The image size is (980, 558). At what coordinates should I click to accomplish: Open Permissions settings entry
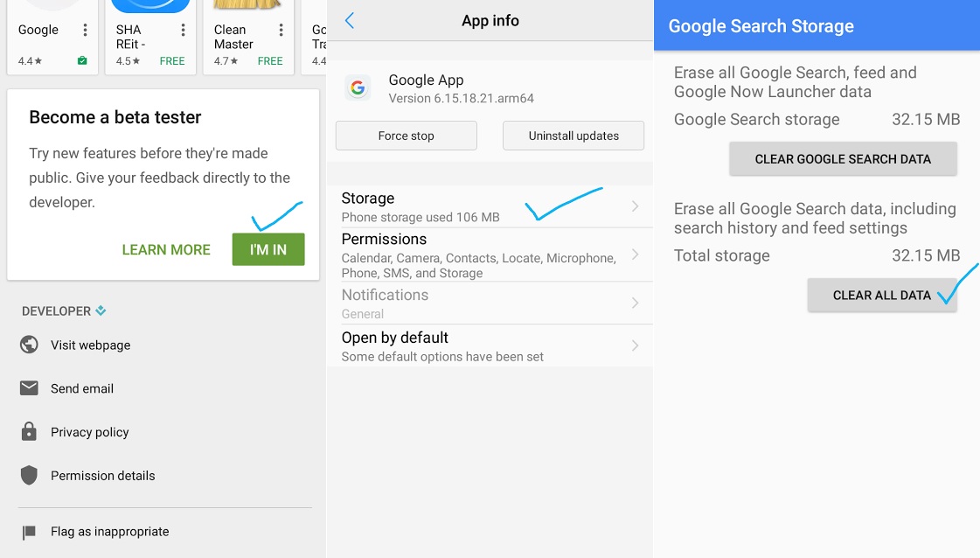pyautogui.click(x=490, y=255)
